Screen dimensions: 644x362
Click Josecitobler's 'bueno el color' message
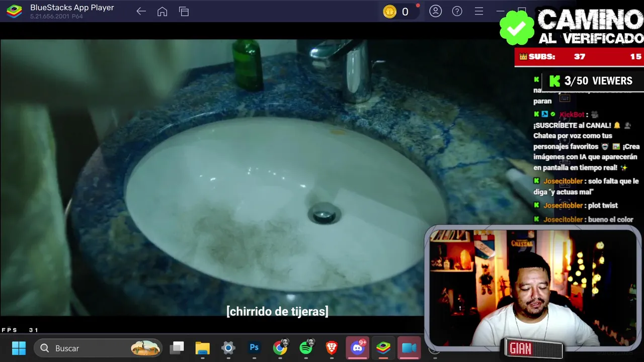(610, 219)
